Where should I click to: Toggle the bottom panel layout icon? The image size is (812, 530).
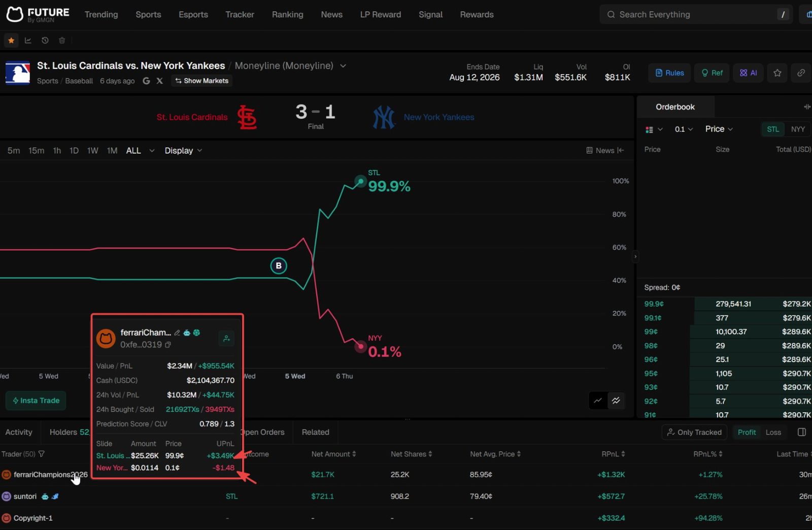tap(802, 432)
